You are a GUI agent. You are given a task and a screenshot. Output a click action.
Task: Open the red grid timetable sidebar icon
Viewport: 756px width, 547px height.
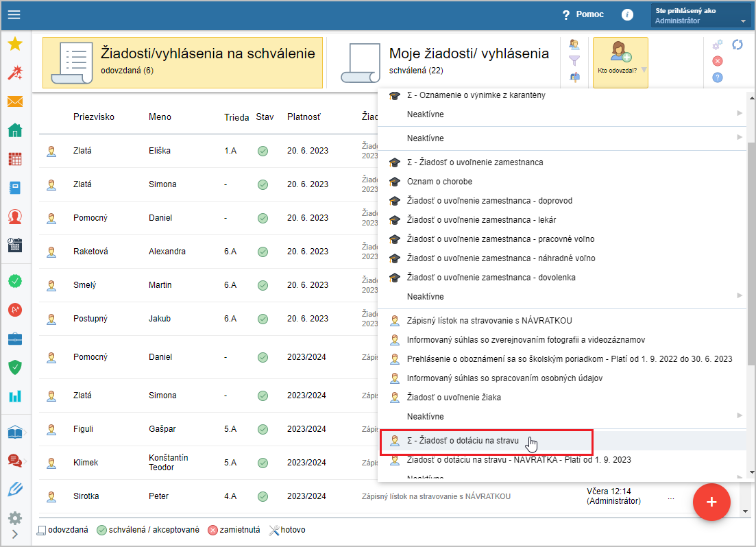(x=15, y=159)
